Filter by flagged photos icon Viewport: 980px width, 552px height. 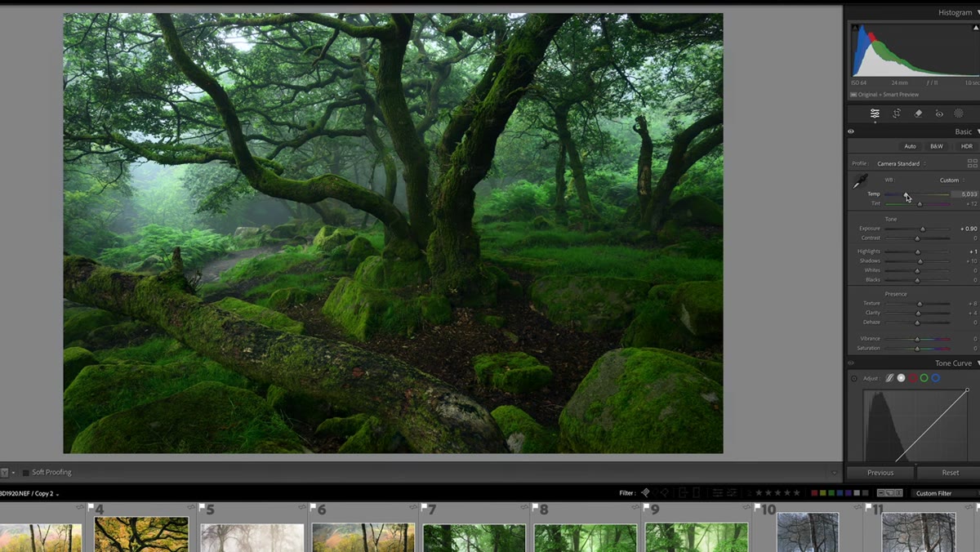645,492
